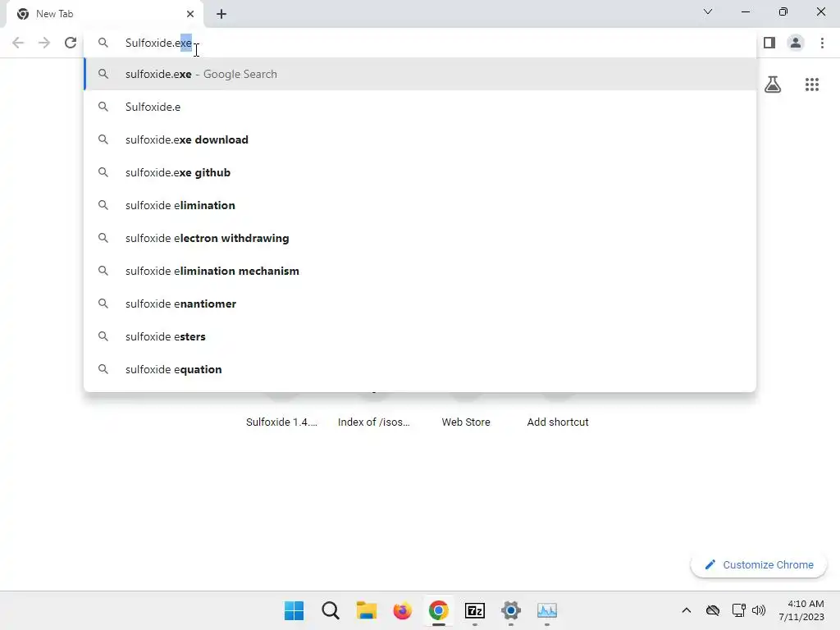Screen dimensions: 840x630
Task: Launch Firefox from the taskbar
Action: pyautogui.click(x=402, y=610)
